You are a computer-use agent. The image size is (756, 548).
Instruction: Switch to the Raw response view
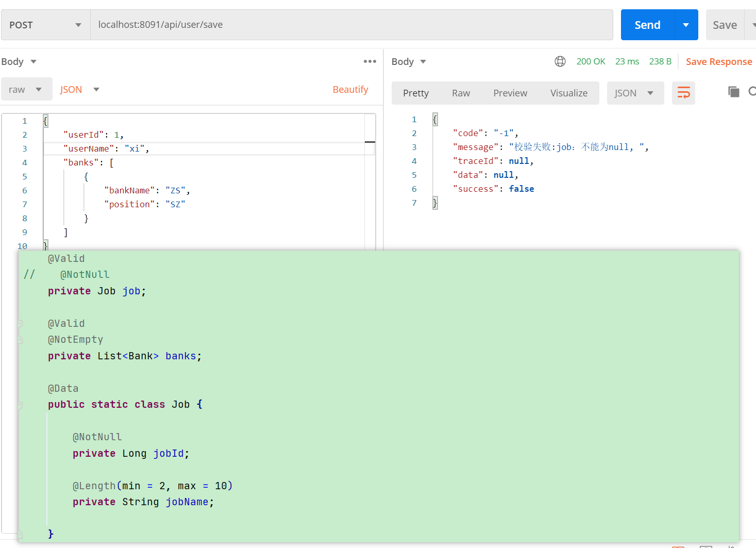coord(461,93)
